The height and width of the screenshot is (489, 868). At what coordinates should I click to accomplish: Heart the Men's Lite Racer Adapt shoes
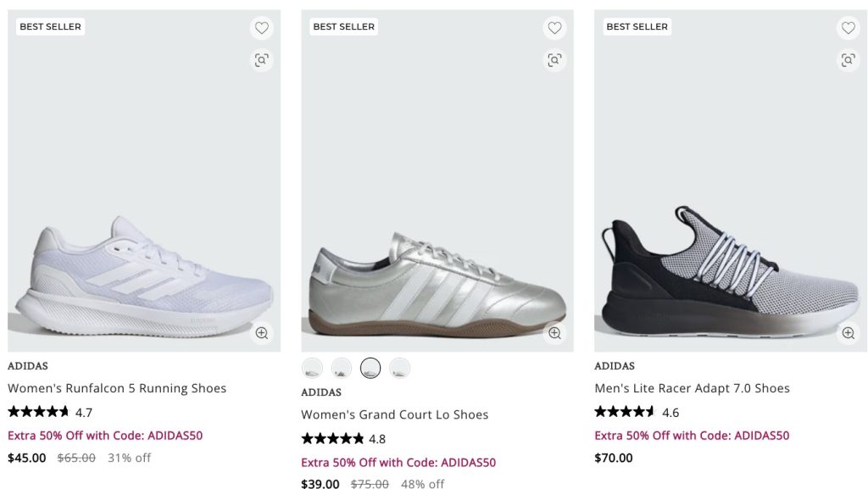click(x=848, y=28)
